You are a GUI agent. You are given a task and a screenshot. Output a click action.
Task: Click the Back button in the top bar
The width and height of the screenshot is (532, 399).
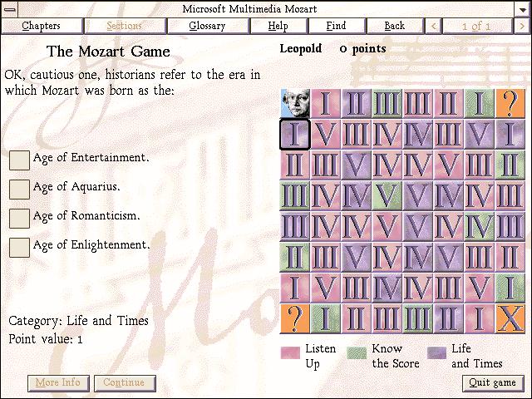click(395, 26)
